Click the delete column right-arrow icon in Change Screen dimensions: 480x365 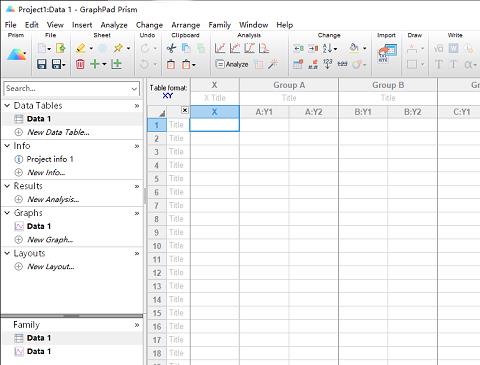click(313, 48)
